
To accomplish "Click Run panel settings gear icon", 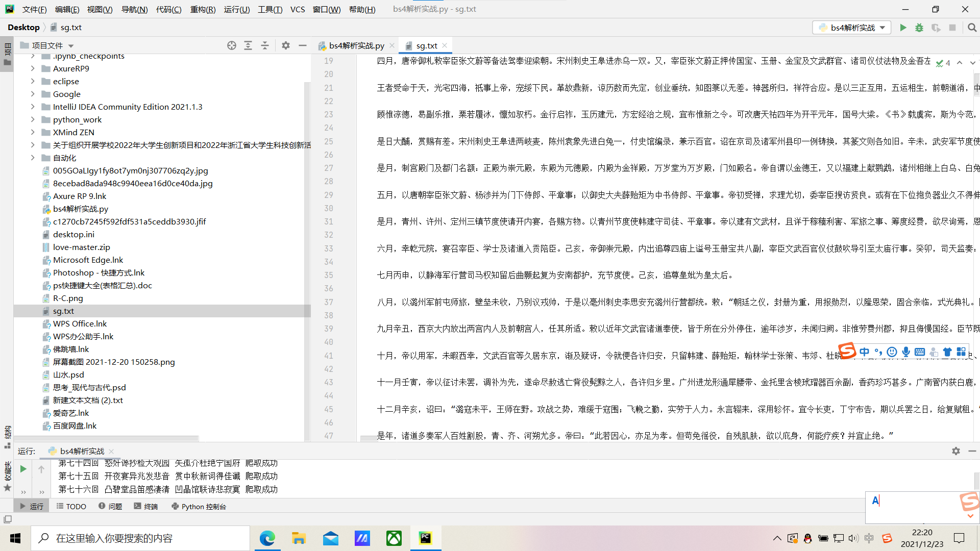I will (955, 451).
